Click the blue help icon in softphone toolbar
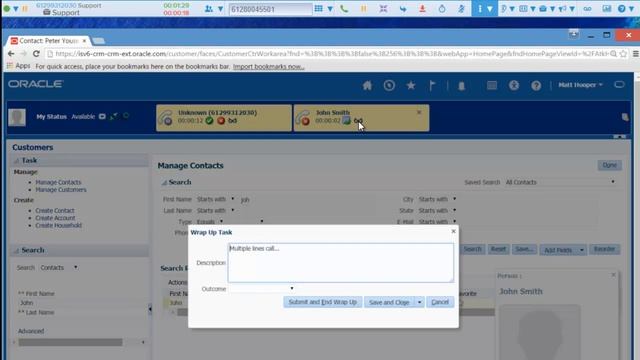 tap(621, 9)
